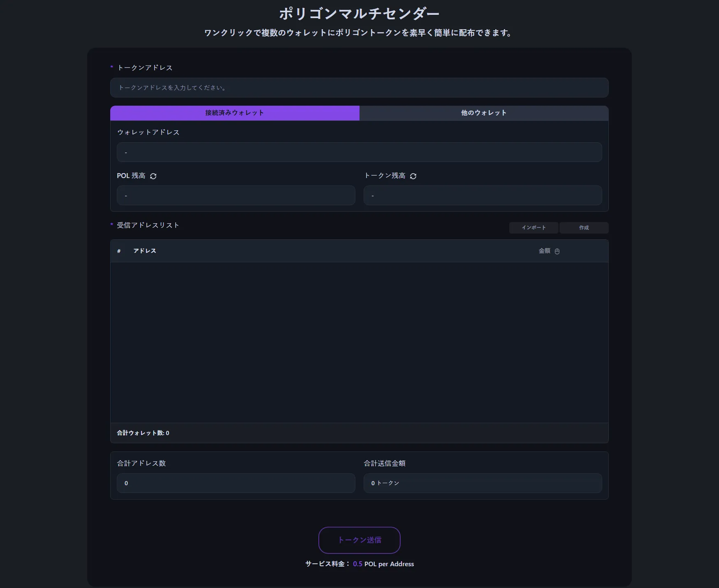719x588 pixels.
Task: Switch to the 接続済みウォレット tab
Action: click(x=234, y=113)
